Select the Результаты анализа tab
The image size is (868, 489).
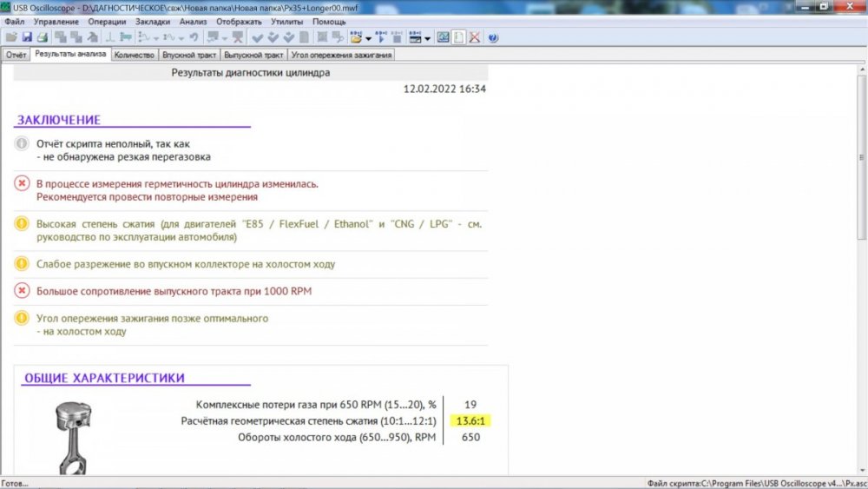click(x=70, y=54)
